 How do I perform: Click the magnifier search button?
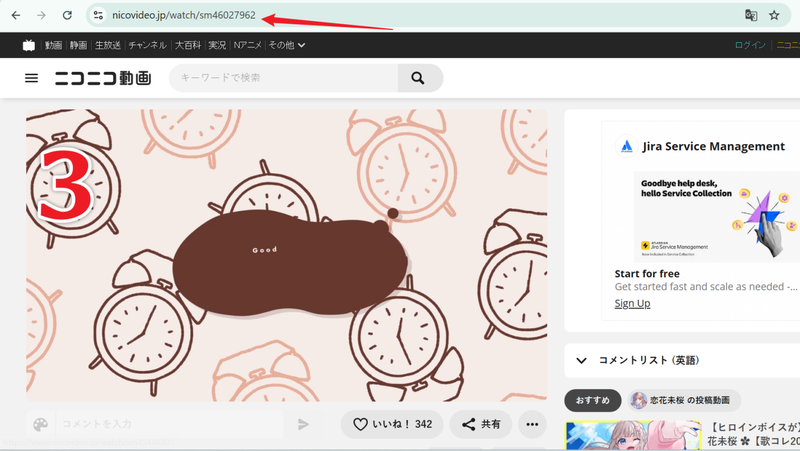[420, 78]
